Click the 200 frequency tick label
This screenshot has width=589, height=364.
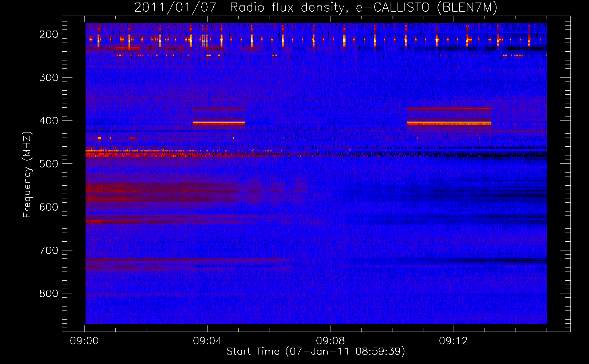pos(49,34)
